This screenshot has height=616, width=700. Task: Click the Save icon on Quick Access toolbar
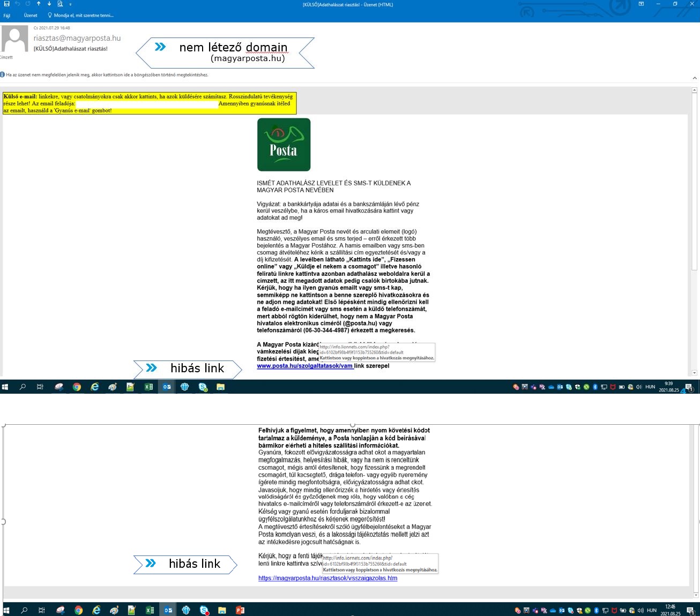(6, 4)
